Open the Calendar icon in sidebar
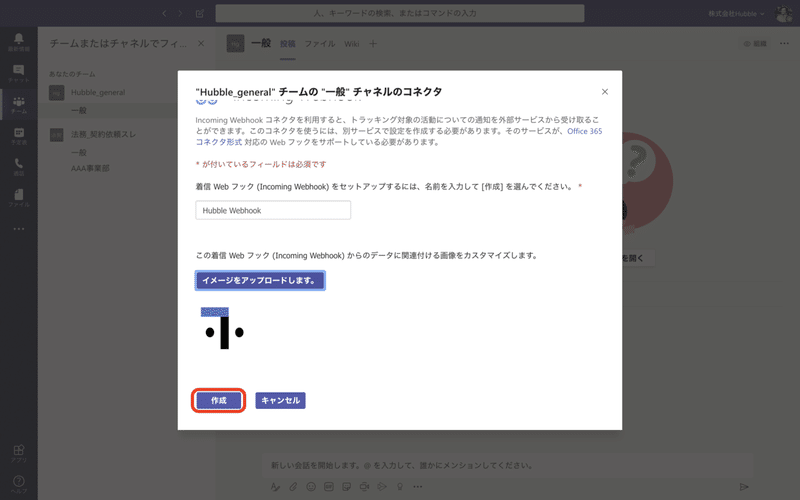800x500 pixels. [19, 136]
